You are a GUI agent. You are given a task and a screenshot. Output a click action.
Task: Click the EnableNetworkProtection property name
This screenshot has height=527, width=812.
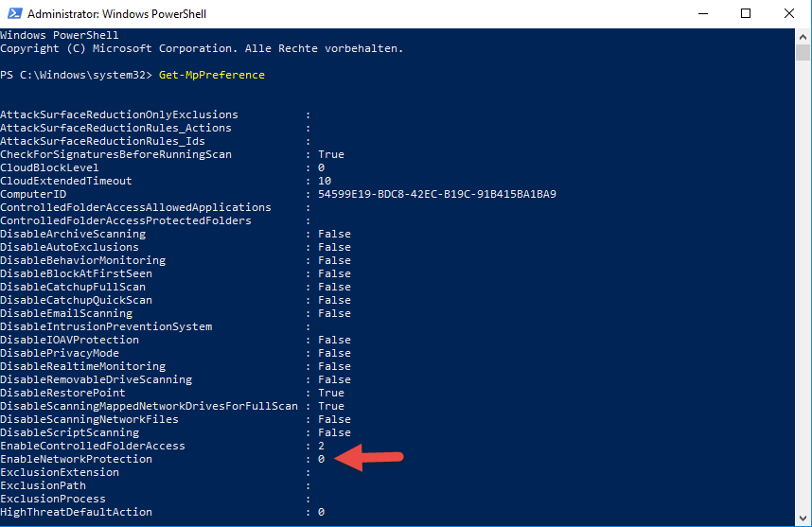[x=76, y=459]
